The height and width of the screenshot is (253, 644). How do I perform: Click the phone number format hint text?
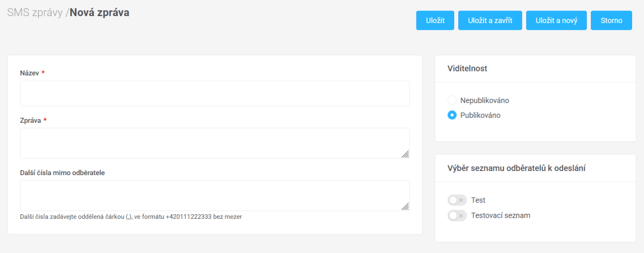(x=131, y=217)
